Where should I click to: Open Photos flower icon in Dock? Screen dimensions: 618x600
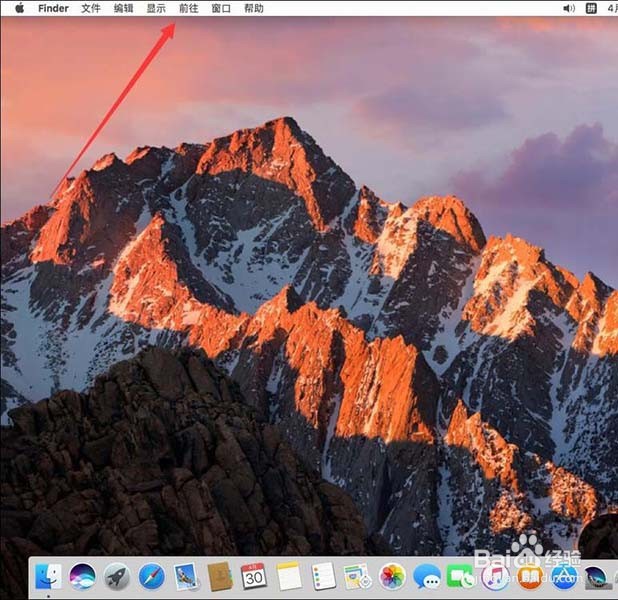(x=392, y=576)
